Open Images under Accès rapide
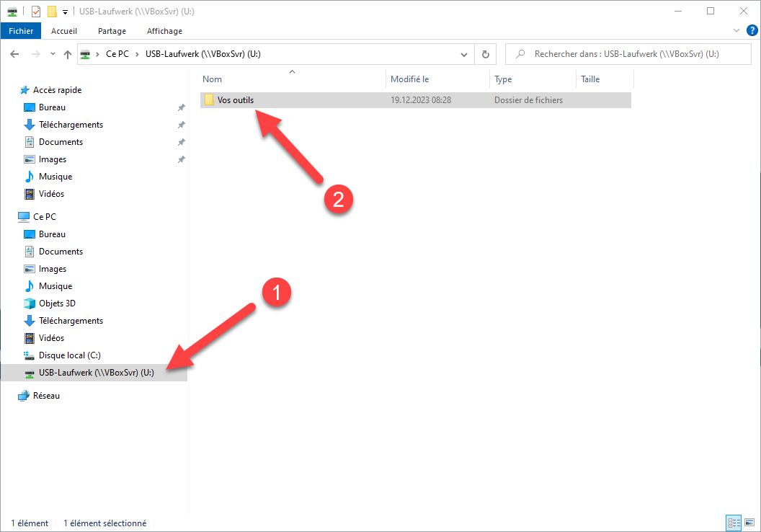The width and height of the screenshot is (761, 532). pos(53,159)
